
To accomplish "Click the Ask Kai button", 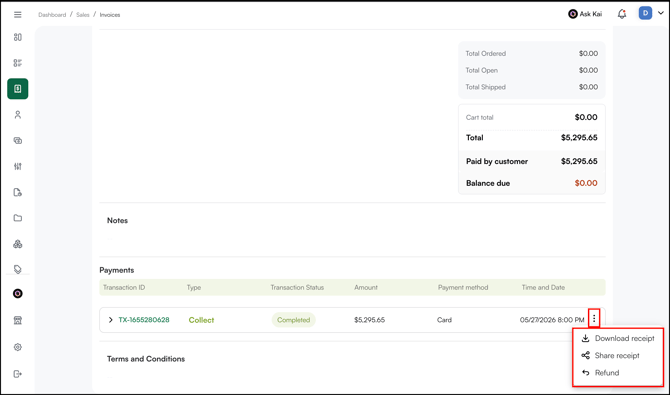I will [585, 14].
